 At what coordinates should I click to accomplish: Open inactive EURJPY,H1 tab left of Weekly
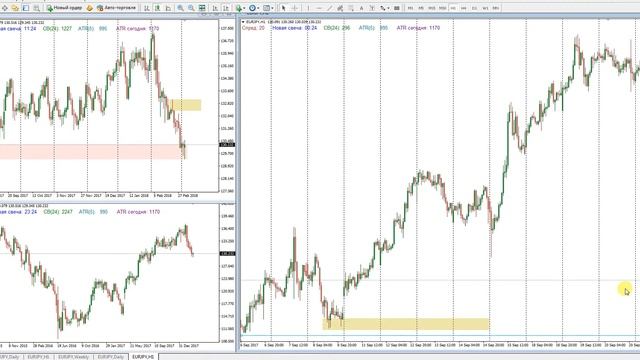pyautogui.click(x=38, y=357)
